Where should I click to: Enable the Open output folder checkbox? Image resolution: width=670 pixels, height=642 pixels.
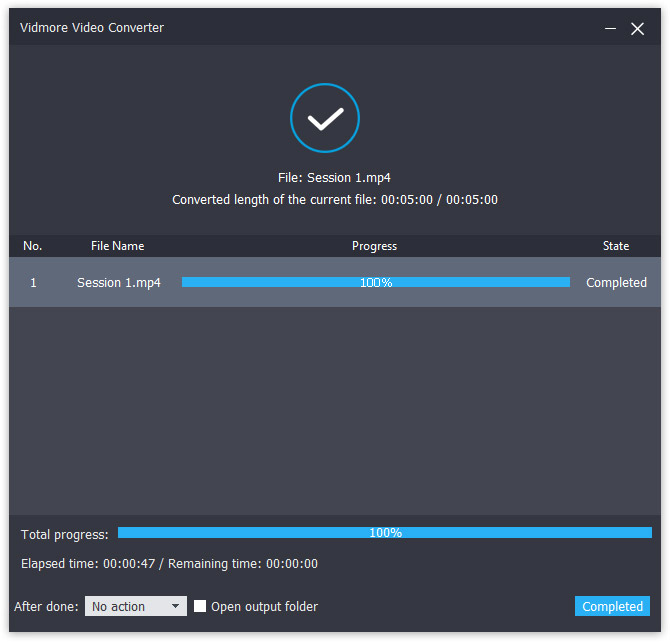tap(200, 606)
